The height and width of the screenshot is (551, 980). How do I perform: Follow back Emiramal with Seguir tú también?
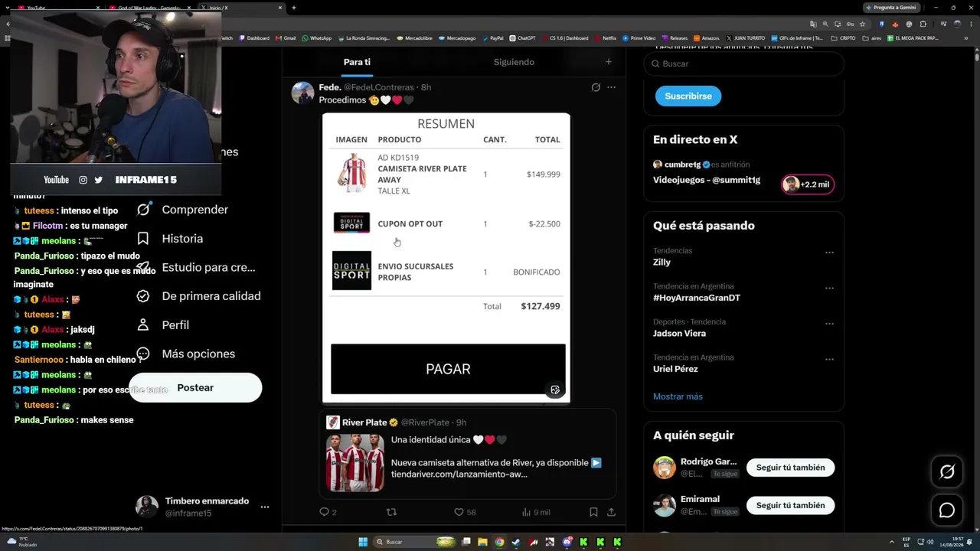click(x=790, y=505)
